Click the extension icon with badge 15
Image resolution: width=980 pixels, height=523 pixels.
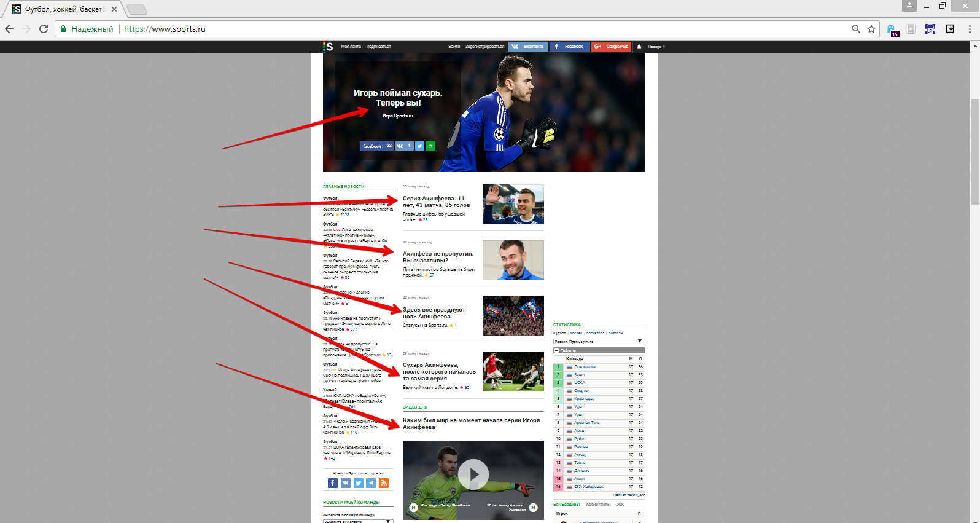coord(892,29)
